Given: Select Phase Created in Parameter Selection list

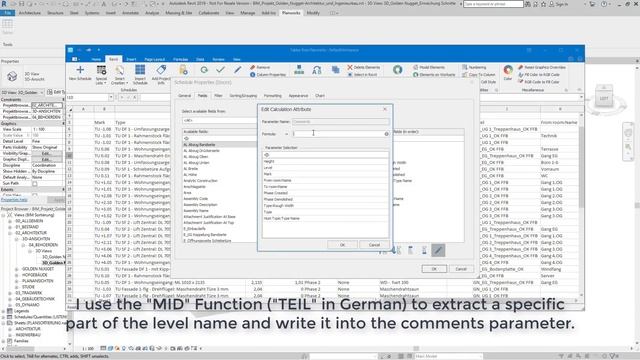Looking at the screenshot, I should click(325, 193).
